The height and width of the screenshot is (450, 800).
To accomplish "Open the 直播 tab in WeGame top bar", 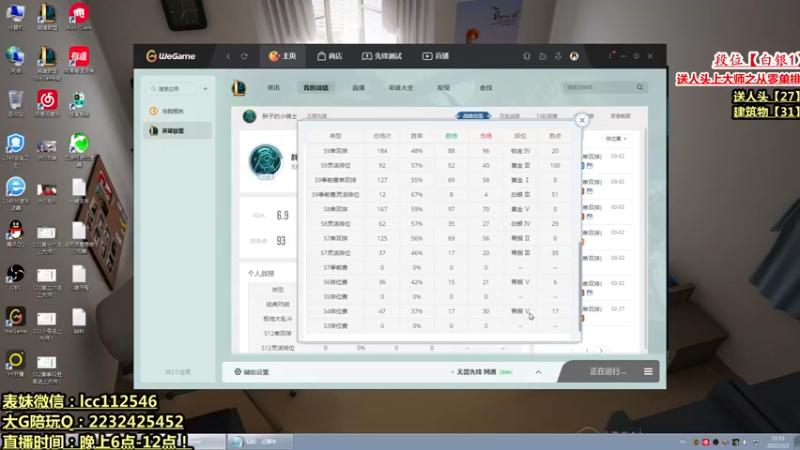I will pyautogui.click(x=436, y=56).
